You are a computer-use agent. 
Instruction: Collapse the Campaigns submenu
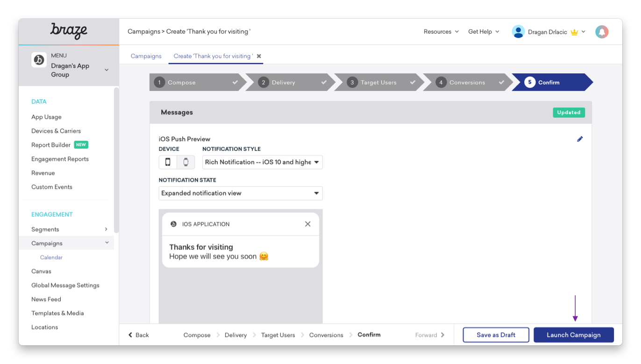pos(107,243)
